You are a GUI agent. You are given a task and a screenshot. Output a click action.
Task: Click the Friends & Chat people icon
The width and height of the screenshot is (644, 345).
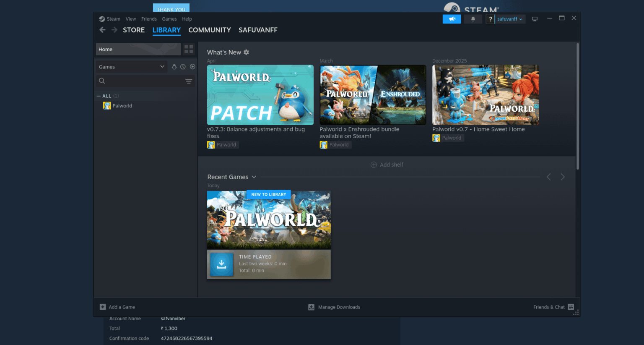pos(571,307)
